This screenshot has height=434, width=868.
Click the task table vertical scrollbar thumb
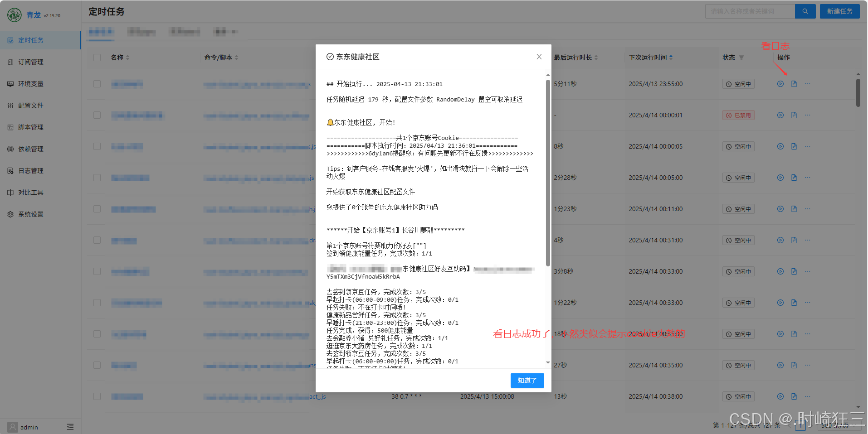pyautogui.click(x=858, y=92)
